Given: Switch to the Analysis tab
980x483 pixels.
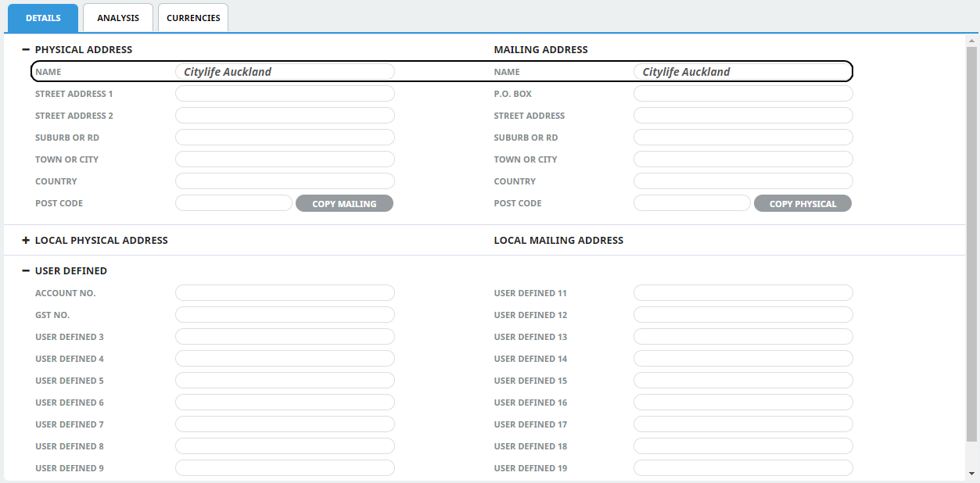Looking at the screenshot, I should point(118,18).
